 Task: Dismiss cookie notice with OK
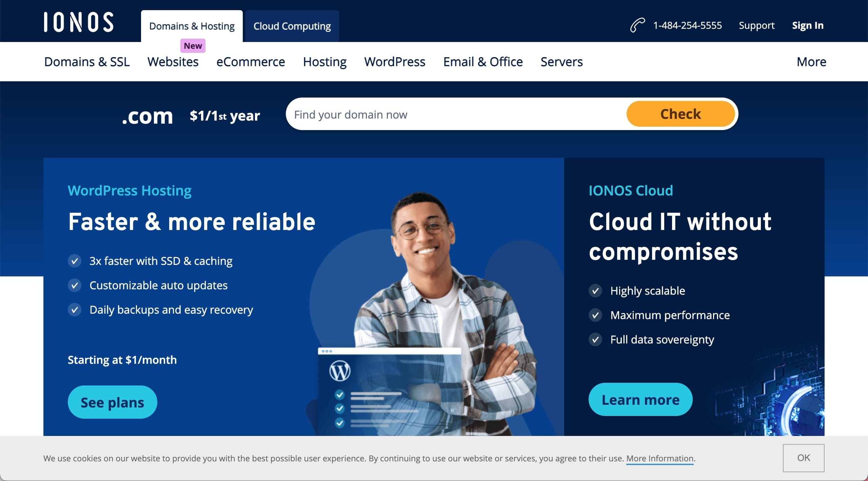point(804,458)
